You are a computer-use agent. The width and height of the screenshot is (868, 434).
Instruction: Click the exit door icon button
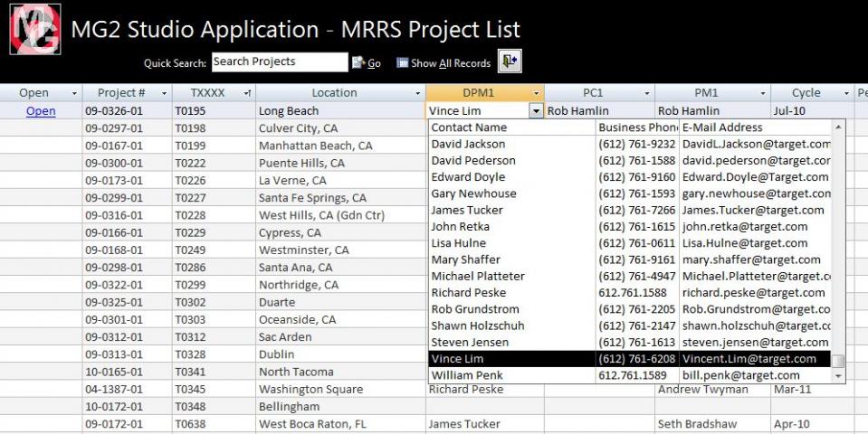pyautogui.click(x=510, y=61)
